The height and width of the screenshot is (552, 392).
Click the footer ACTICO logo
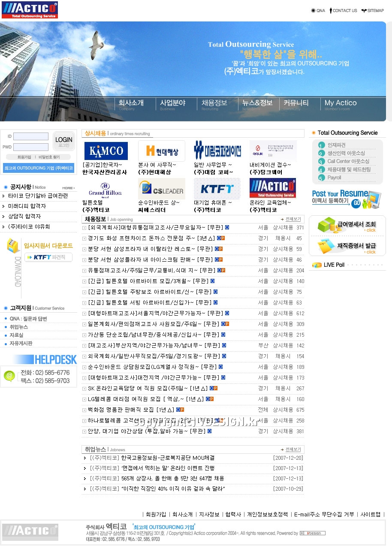30,531
